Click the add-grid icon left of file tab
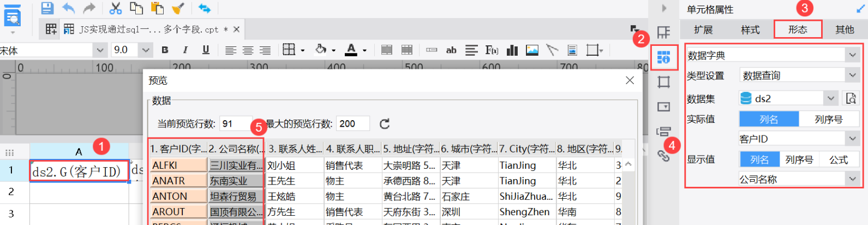The image size is (868, 225). pos(51,29)
